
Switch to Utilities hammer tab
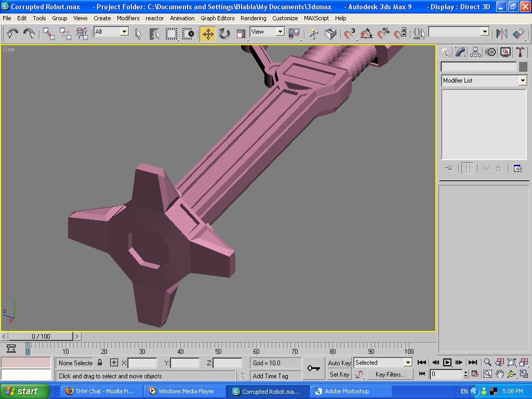pyautogui.click(x=520, y=52)
